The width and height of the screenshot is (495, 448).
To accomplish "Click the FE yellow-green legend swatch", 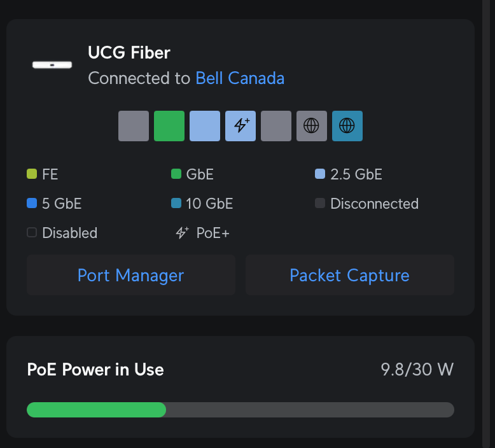I will [x=32, y=174].
